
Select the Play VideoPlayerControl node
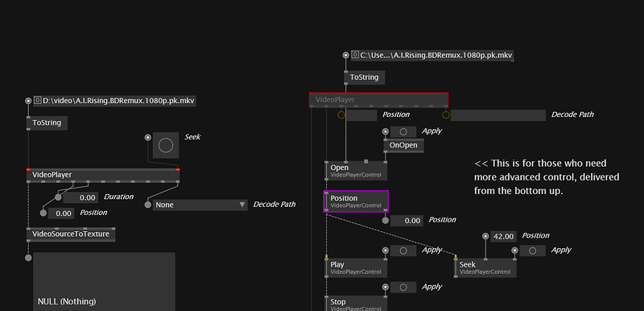356,267
